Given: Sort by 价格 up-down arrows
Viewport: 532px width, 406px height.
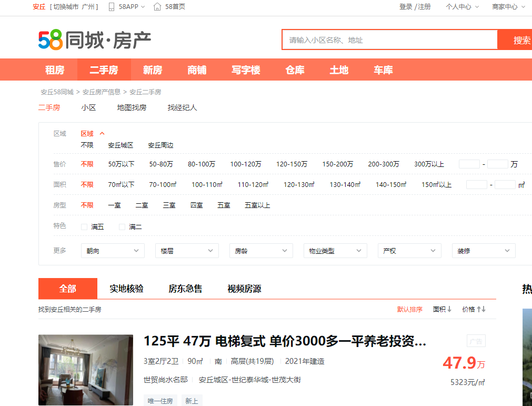Looking at the screenshot, I should pos(481,309).
